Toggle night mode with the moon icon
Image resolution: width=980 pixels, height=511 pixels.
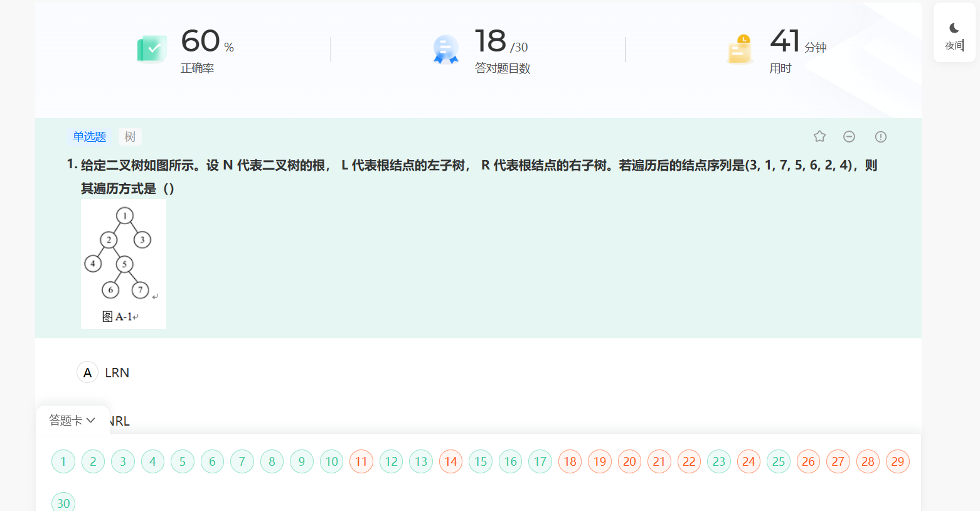954,28
